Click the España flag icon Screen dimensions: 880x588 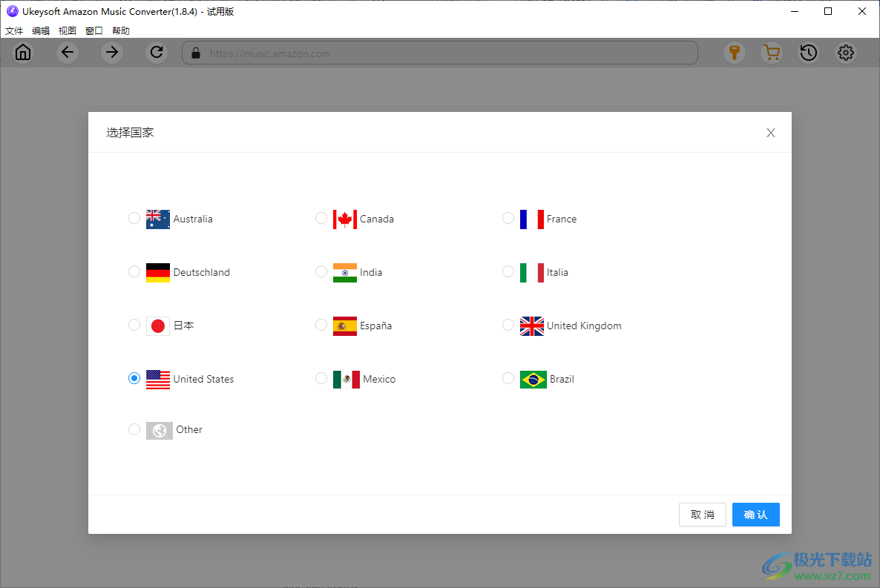344,326
